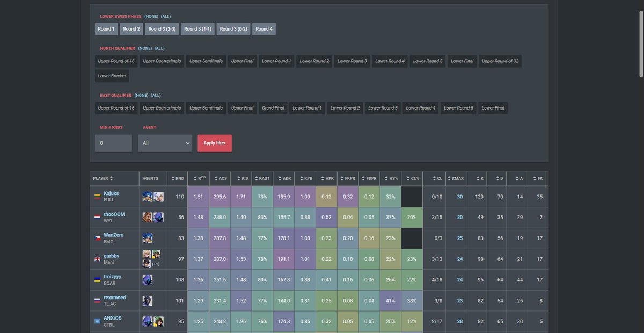
Task: Click the sort arrows beside HS%
Action: tap(385, 178)
